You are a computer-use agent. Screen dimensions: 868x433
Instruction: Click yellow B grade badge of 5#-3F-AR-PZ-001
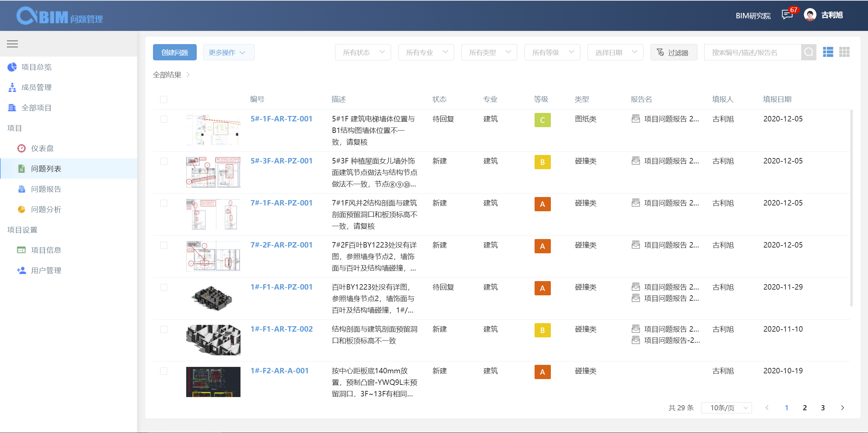(x=542, y=162)
